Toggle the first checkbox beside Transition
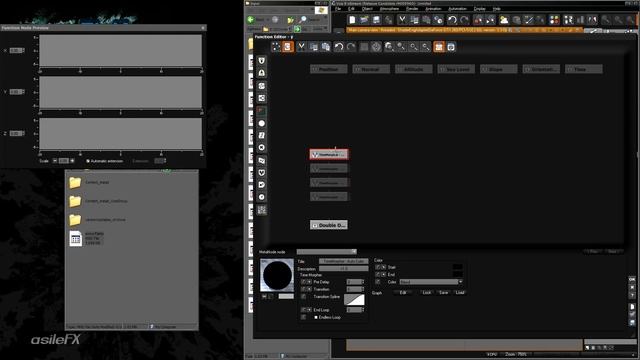The image size is (640, 360). (303, 289)
